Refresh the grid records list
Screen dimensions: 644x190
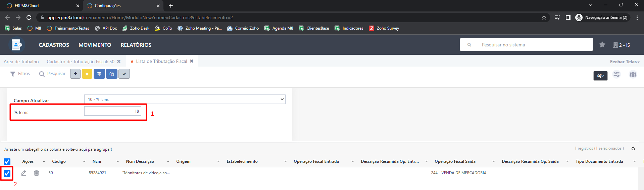pos(633,149)
